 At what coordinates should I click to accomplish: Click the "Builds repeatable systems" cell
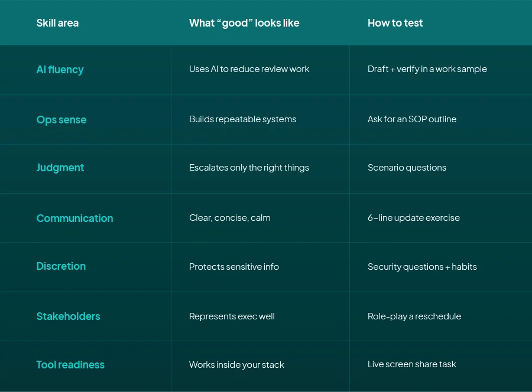(x=242, y=119)
